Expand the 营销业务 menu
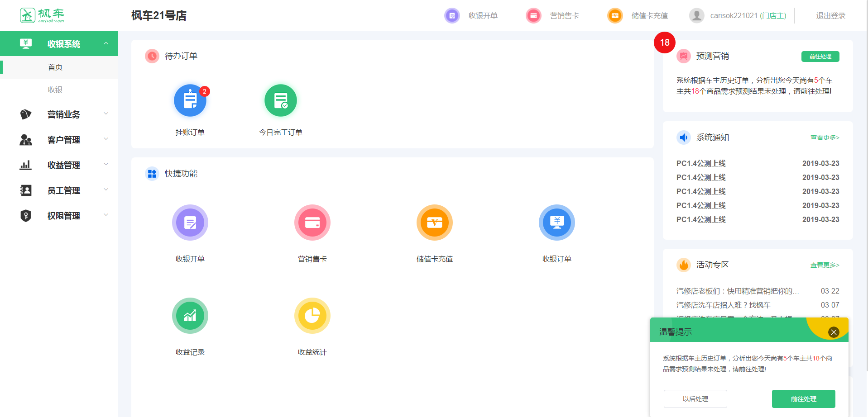The height and width of the screenshot is (417, 868). tap(63, 114)
